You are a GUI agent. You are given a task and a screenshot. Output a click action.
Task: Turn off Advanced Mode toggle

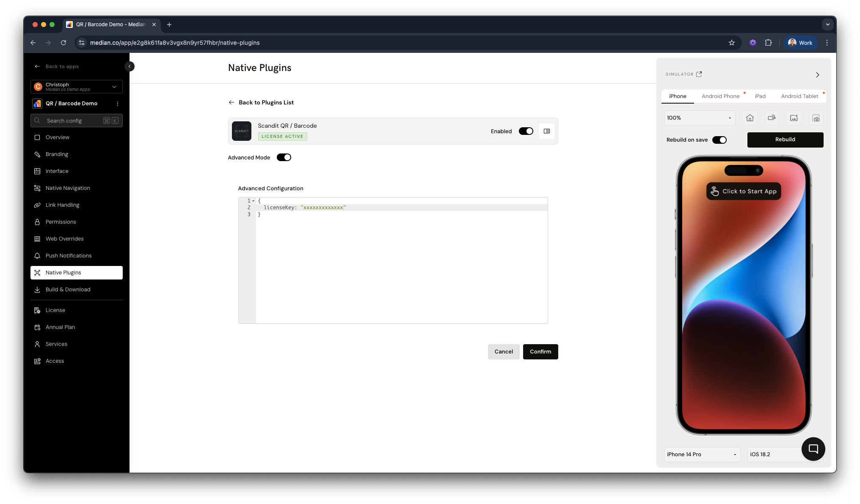click(x=284, y=157)
